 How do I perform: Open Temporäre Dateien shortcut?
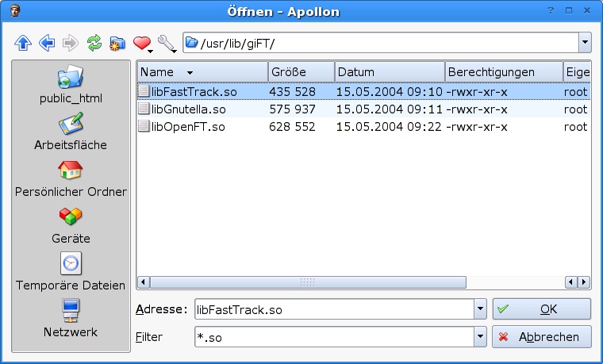(x=71, y=271)
